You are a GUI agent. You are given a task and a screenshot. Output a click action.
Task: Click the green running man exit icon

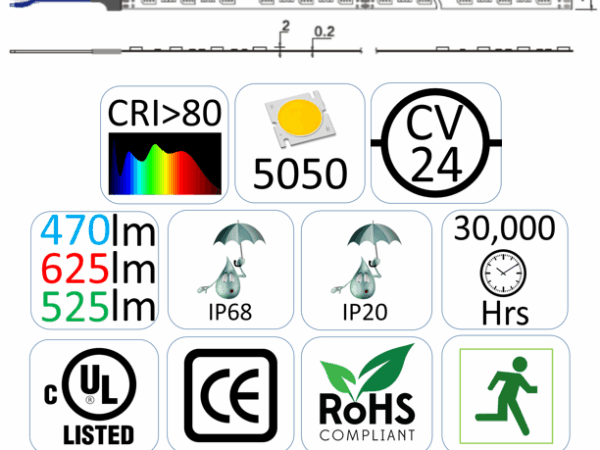pos(503,394)
